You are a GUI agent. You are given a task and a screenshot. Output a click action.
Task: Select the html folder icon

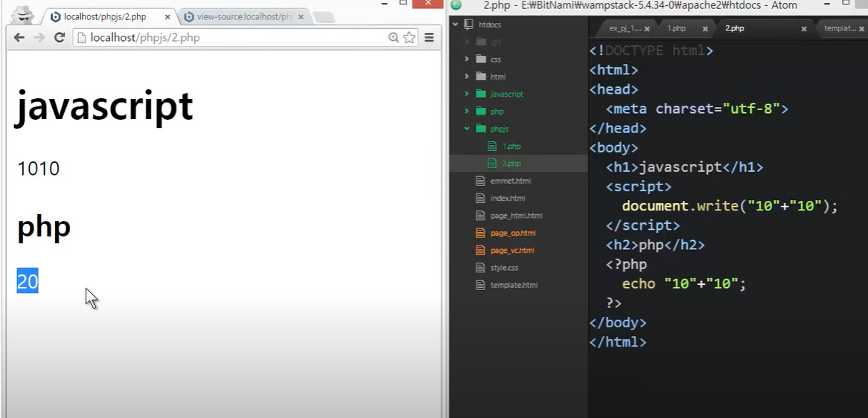click(x=480, y=77)
